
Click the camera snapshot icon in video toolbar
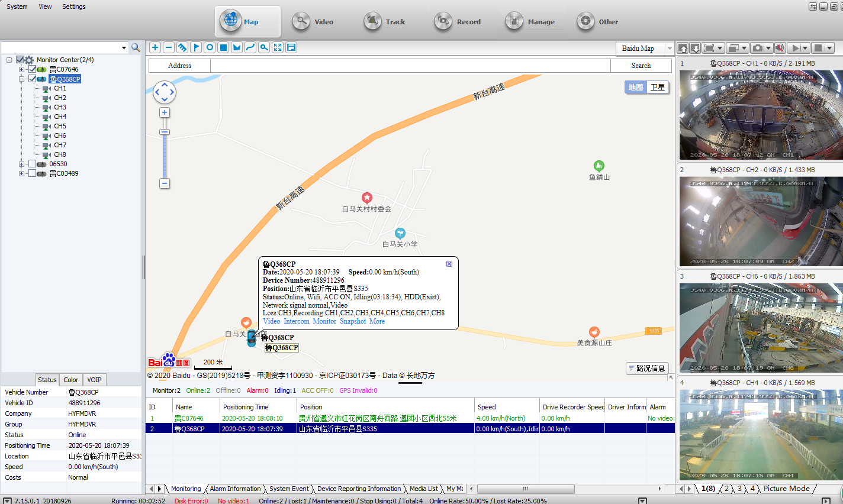(x=758, y=48)
